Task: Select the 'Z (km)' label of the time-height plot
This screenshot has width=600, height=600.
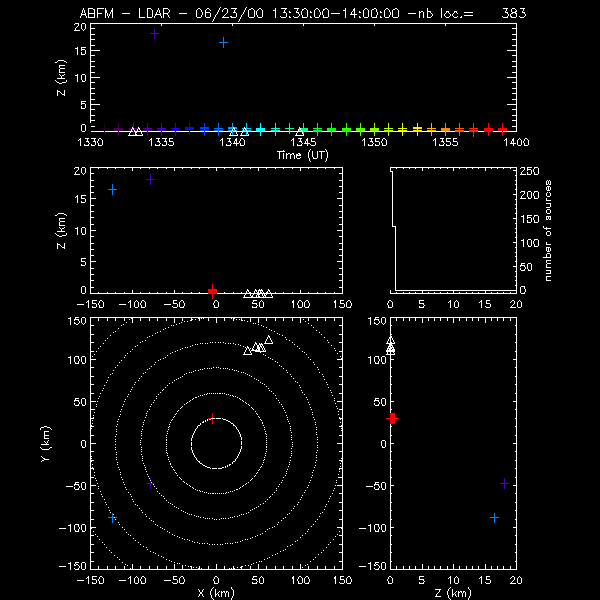Action: 61,78
